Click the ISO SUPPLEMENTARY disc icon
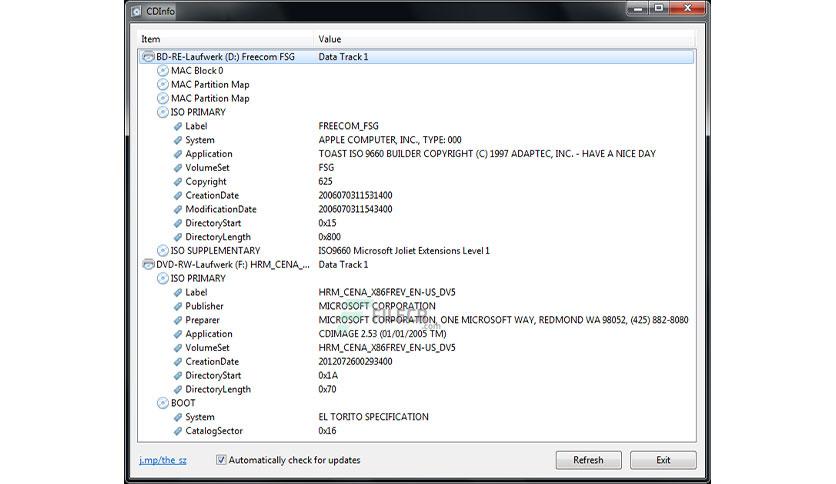This screenshot has height=484, width=836. (163, 251)
